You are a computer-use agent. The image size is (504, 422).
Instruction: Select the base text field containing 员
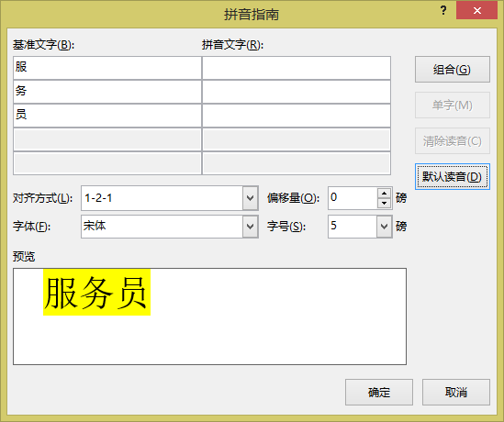pos(107,116)
